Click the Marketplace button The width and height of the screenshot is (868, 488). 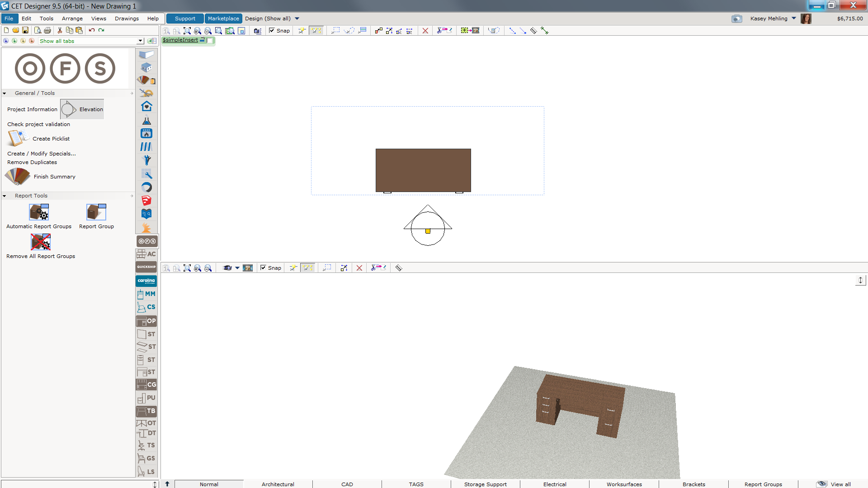coord(223,19)
